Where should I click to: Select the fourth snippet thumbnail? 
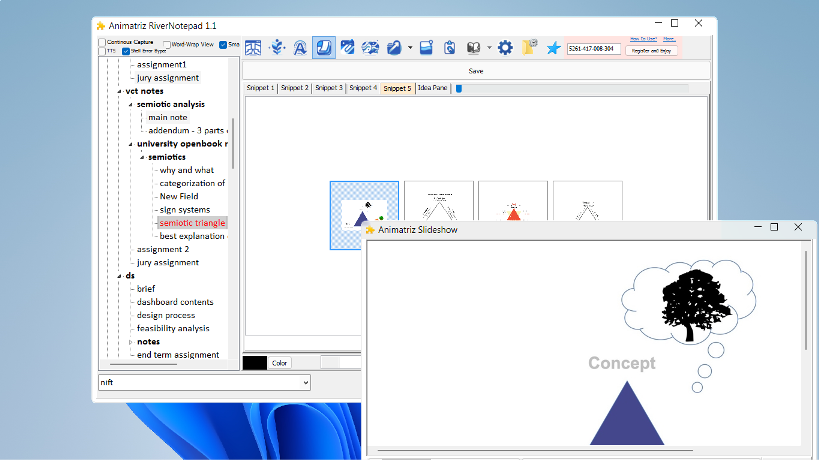(588, 201)
